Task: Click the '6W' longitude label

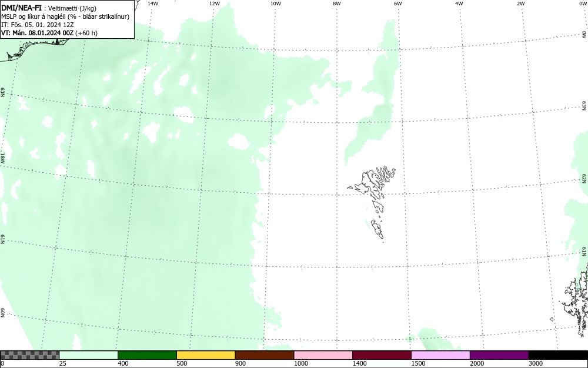Action: [397, 4]
